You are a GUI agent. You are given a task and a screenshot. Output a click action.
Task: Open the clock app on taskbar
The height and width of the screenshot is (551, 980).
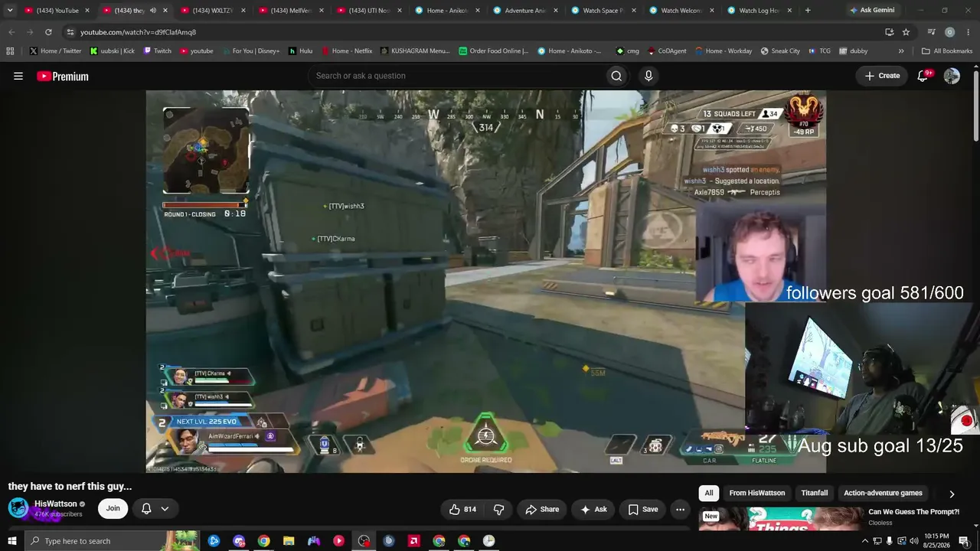pos(488,541)
